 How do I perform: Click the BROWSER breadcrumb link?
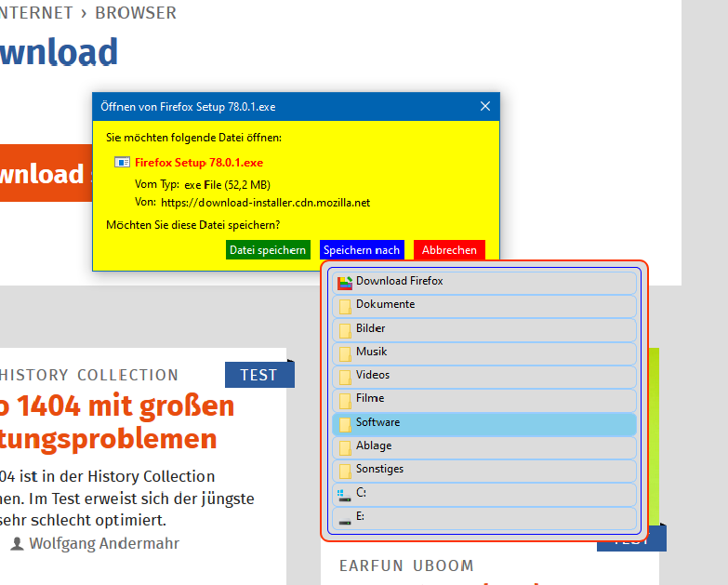pyautogui.click(x=136, y=13)
